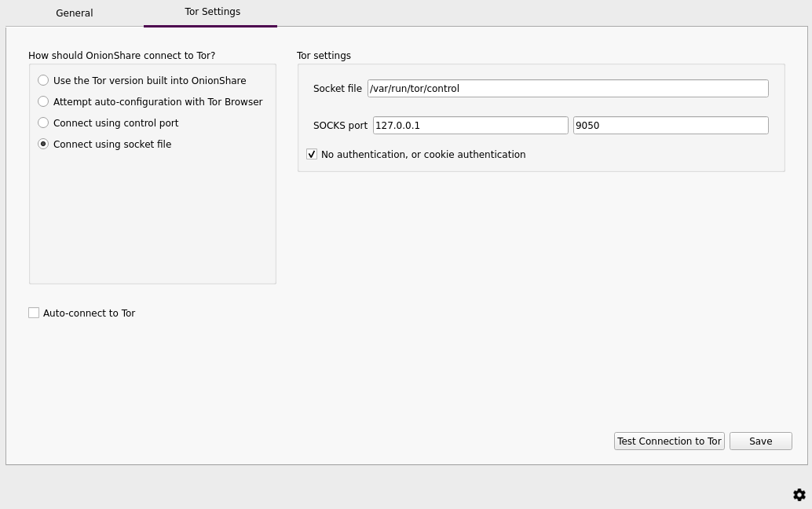Pick 'Connect using socket file' radio button

[43, 145]
